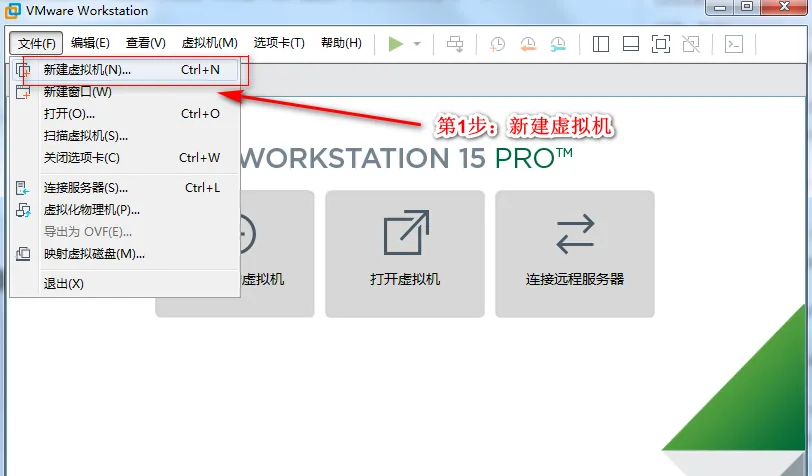Click the 连接远程服务器 label on the home card
Image resolution: width=812 pixels, height=476 pixels.
pyautogui.click(x=575, y=279)
